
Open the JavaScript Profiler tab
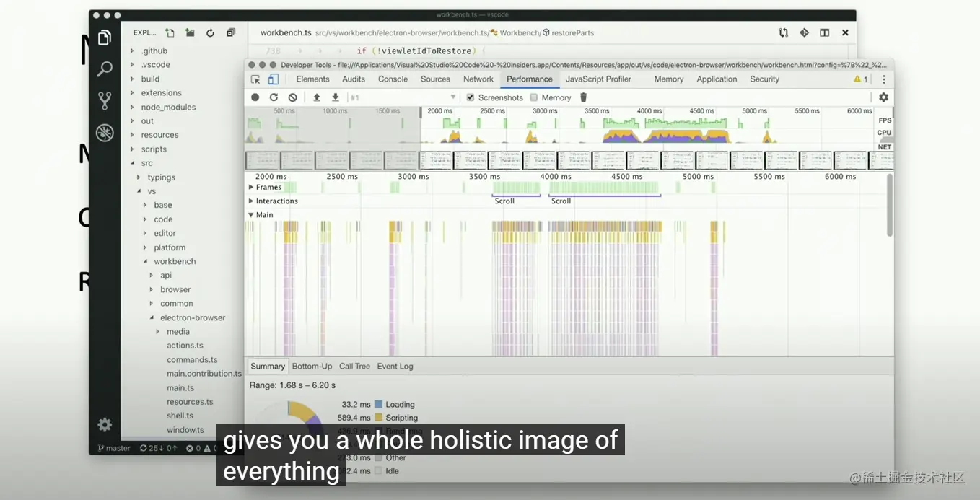(598, 79)
